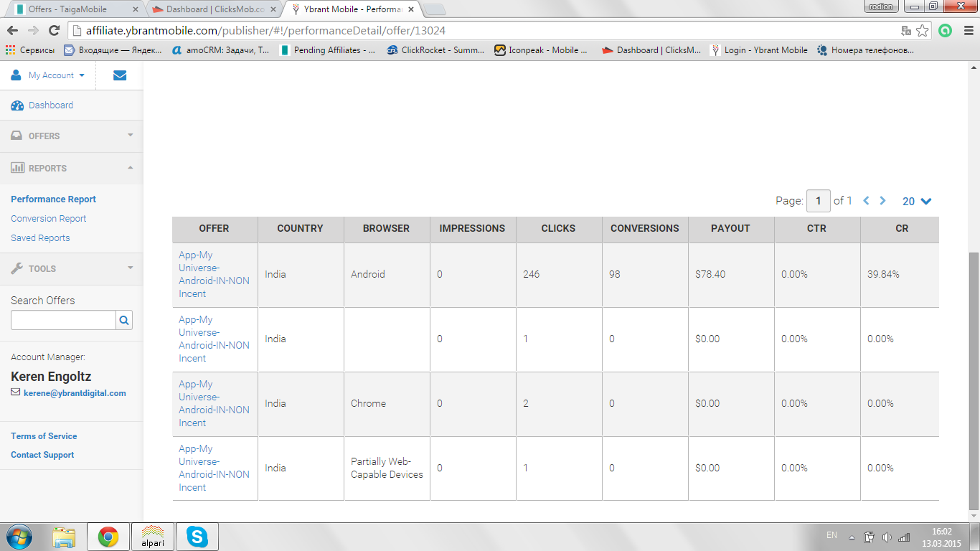Click the volume icon in system tray

pyautogui.click(x=887, y=537)
